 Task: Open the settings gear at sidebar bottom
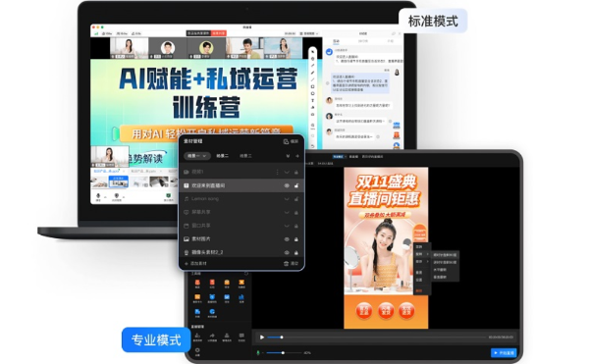point(197,350)
